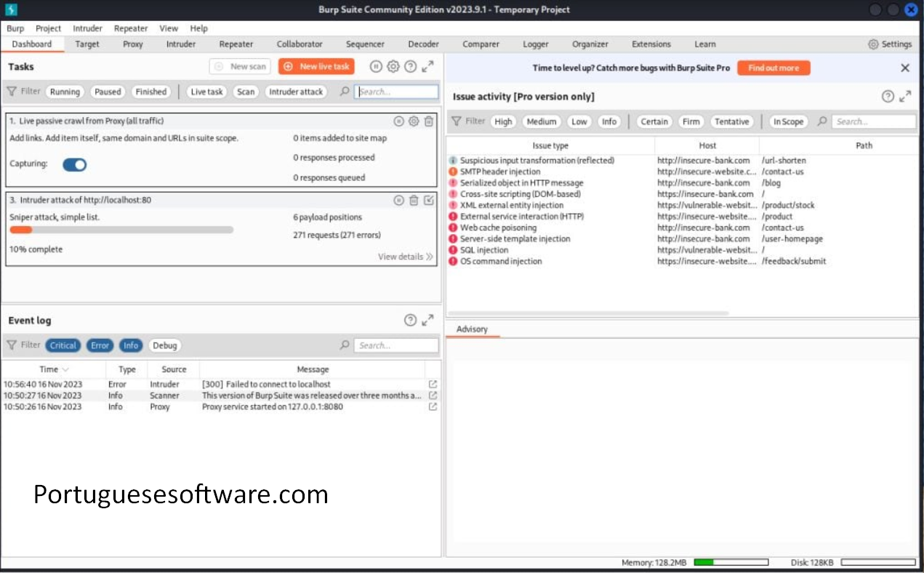Viewport: 924px width, 573px height.
Task: Click the Intruder attack progress bar
Action: [x=121, y=230]
